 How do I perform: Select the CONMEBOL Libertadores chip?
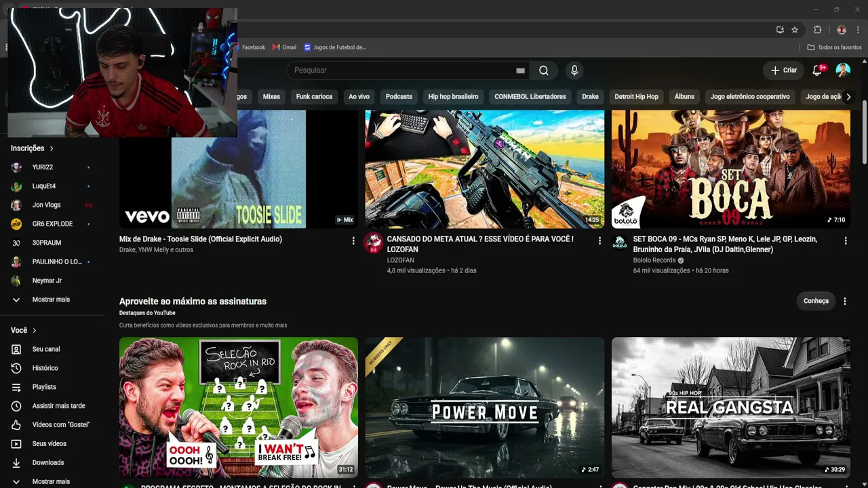(530, 97)
